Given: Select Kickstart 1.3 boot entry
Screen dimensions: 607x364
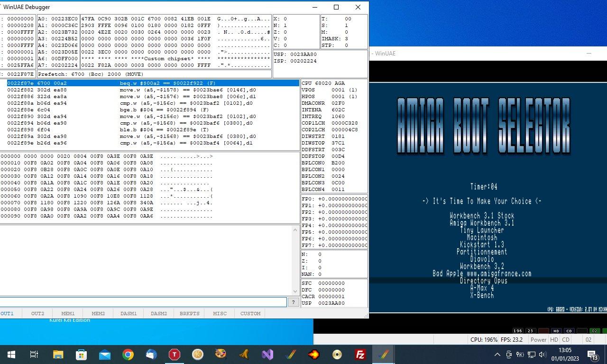Looking at the screenshot, I should coord(482,245).
